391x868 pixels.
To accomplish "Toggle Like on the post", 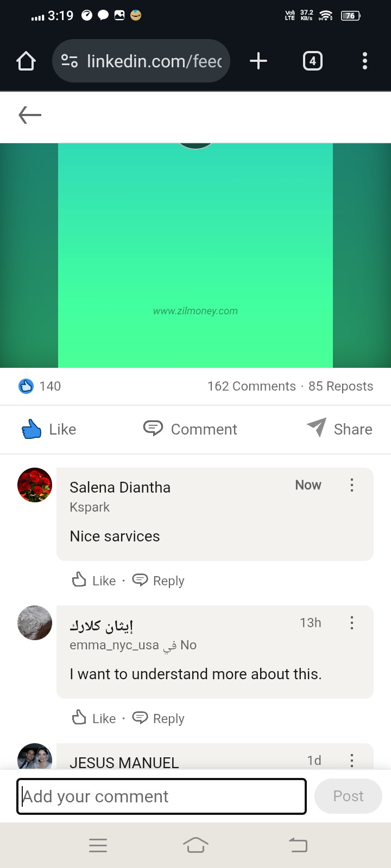I will [49, 429].
